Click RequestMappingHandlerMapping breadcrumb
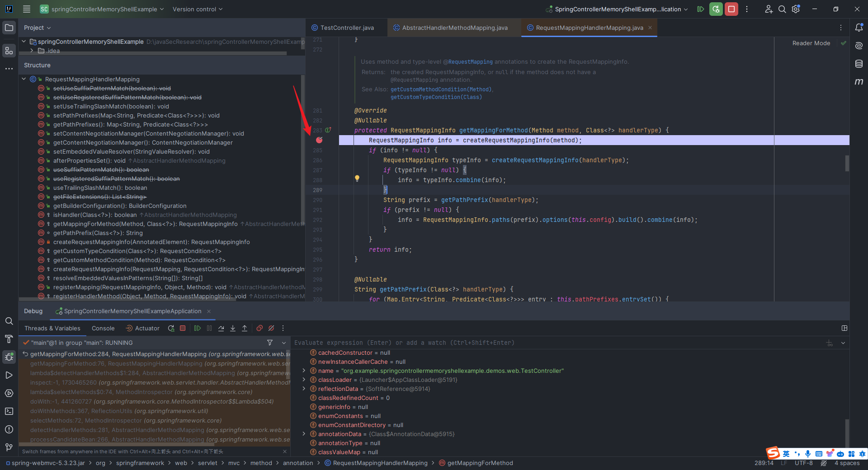868x470 pixels. pos(376,463)
